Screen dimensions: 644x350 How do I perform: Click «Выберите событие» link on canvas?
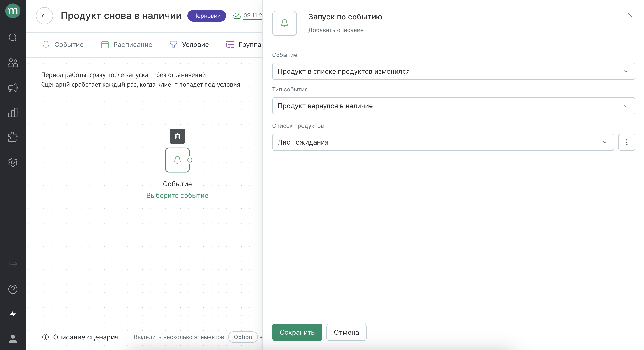tap(177, 195)
